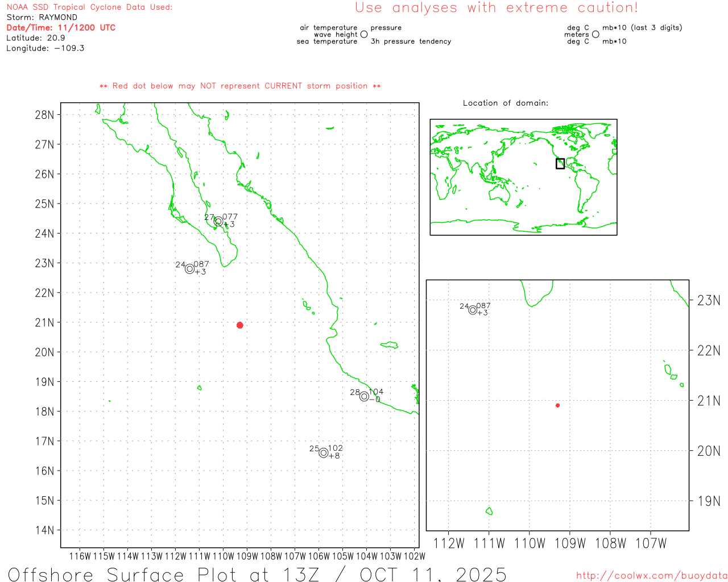Select the buoy marker reporting pressure 077
The height and width of the screenshot is (582, 728).
(218, 221)
